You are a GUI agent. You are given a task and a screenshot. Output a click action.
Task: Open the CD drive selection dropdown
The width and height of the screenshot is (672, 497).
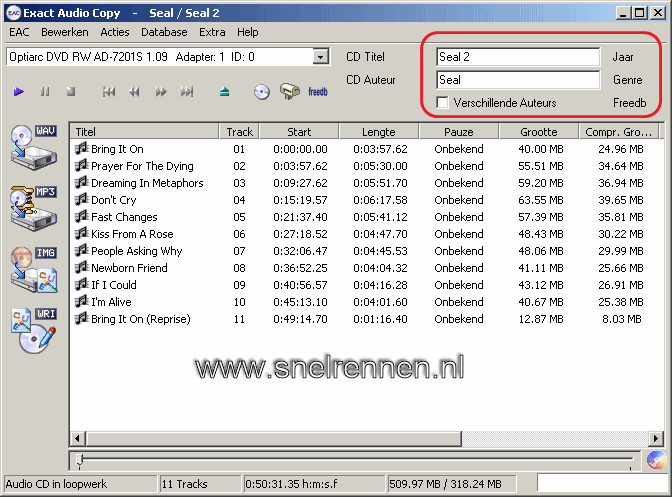(320, 57)
